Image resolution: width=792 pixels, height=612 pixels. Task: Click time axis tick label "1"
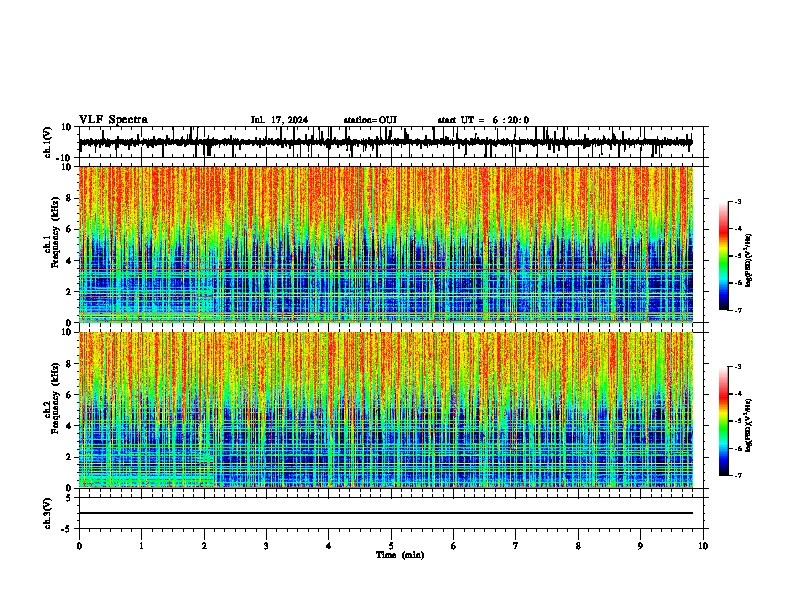coord(141,546)
